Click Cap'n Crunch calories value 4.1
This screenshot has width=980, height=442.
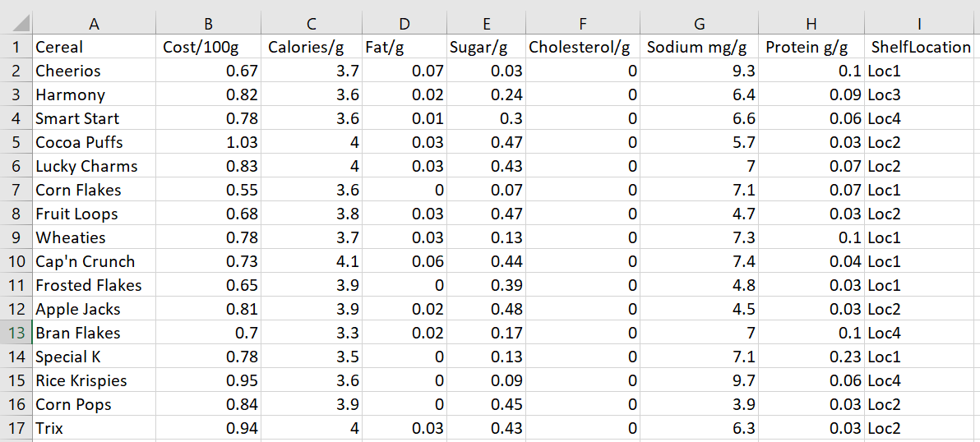[312, 261]
